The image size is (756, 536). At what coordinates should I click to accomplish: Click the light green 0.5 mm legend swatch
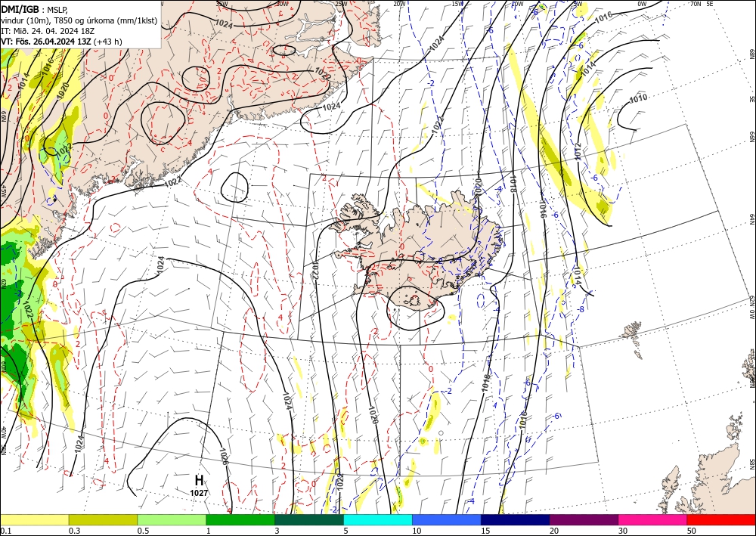click(x=172, y=519)
